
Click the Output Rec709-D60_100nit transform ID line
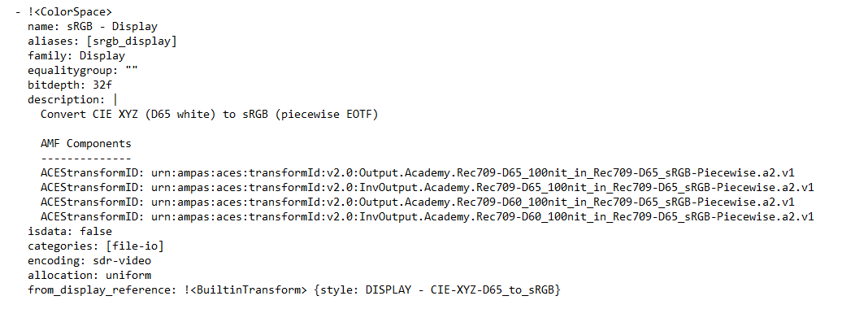click(418, 202)
